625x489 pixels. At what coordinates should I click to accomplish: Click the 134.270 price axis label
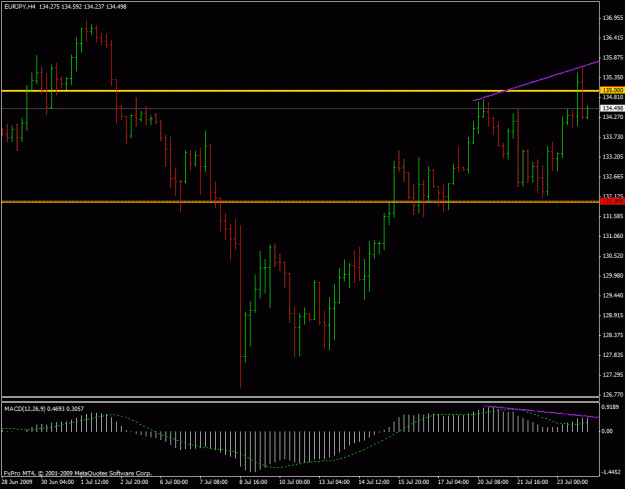(613, 117)
